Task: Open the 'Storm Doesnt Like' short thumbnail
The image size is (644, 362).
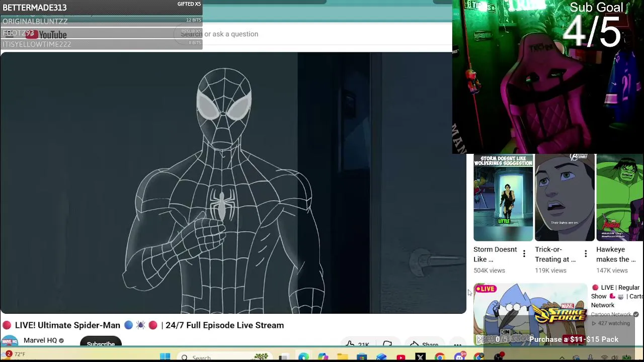Action: (503, 198)
